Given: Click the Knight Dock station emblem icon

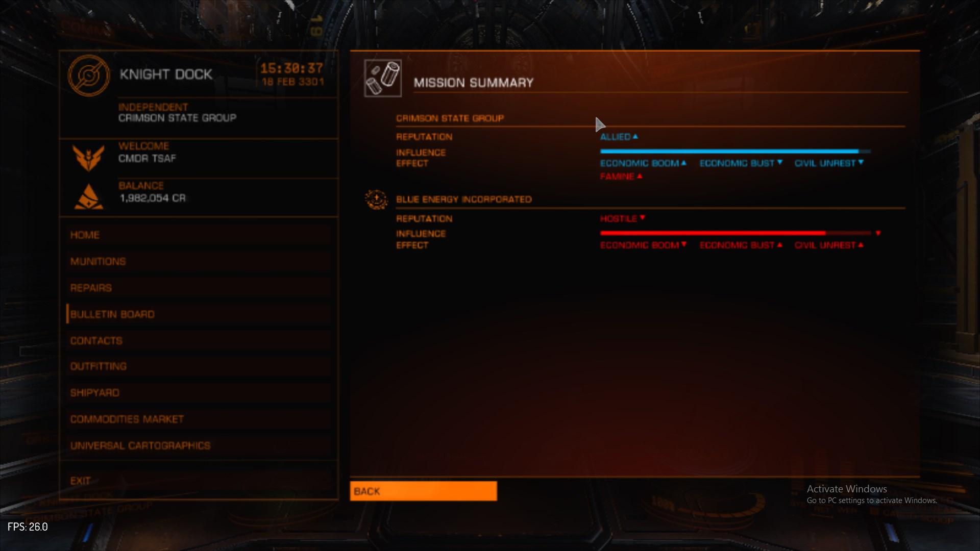Looking at the screenshot, I should pyautogui.click(x=89, y=76).
